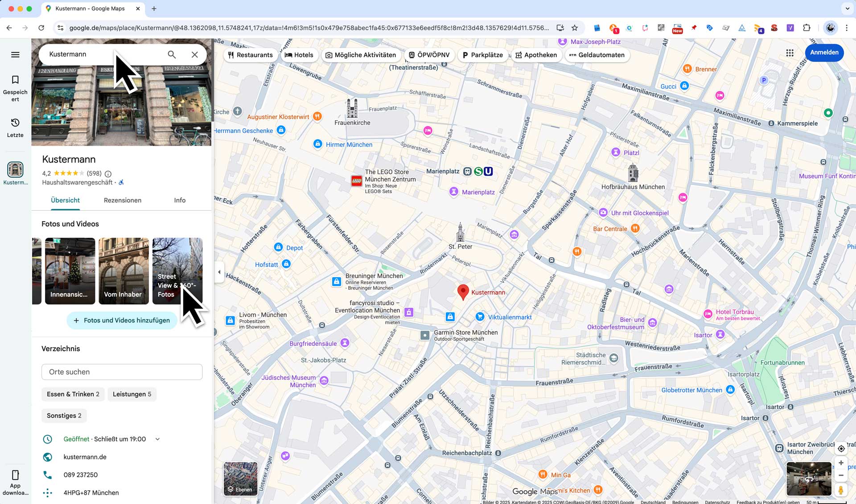Open the hamburger main menu
This screenshot has width=856, height=504.
click(x=15, y=54)
